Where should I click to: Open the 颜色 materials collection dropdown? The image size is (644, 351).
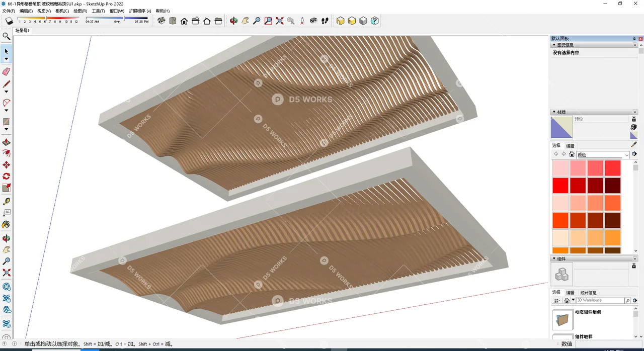click(x=603, y=154)
